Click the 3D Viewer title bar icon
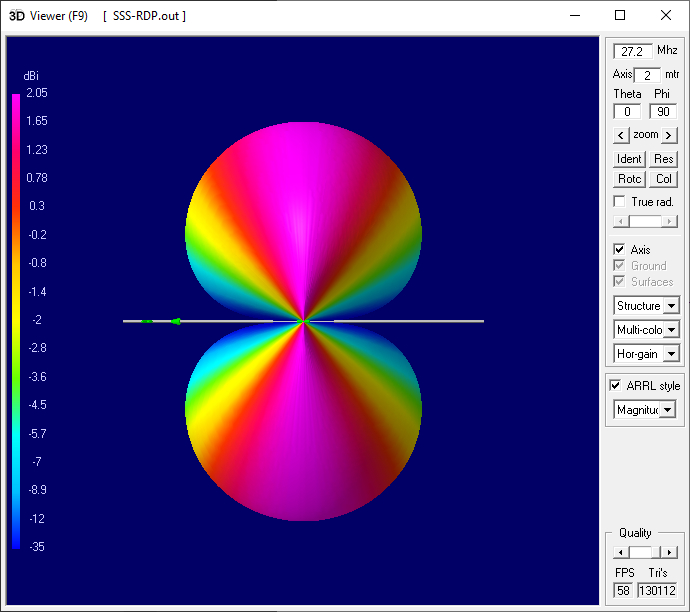This screenshot has width=690, height=612. [x=15, y=16]
